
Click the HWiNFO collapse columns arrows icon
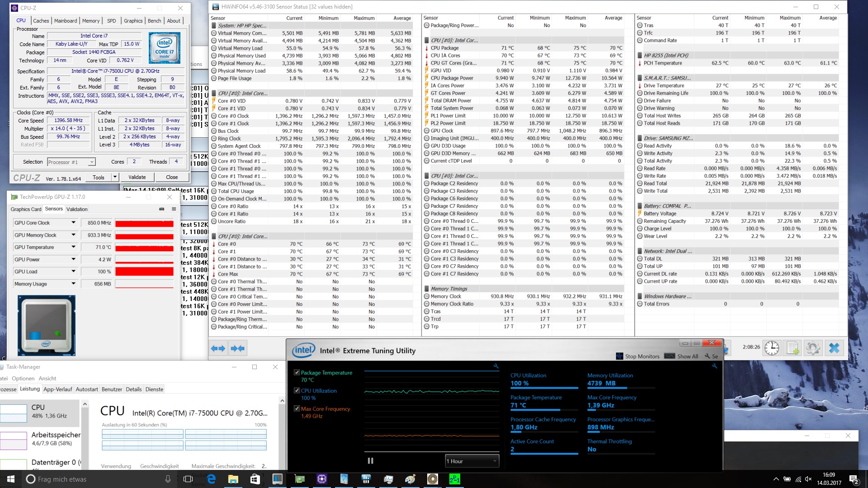point(237,348)
